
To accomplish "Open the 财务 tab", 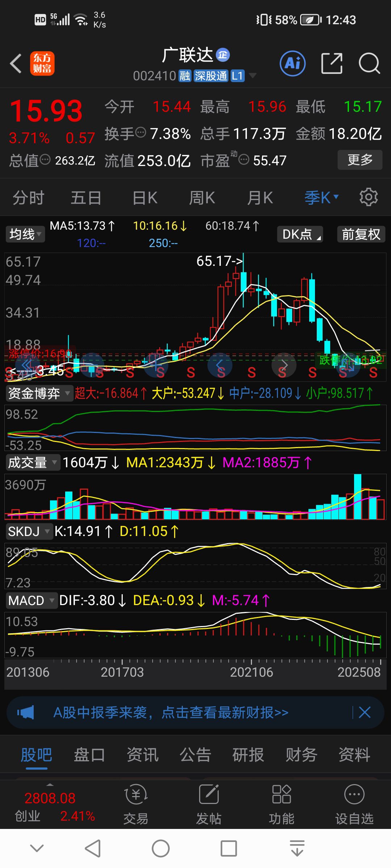I will [x=301, y=755].
